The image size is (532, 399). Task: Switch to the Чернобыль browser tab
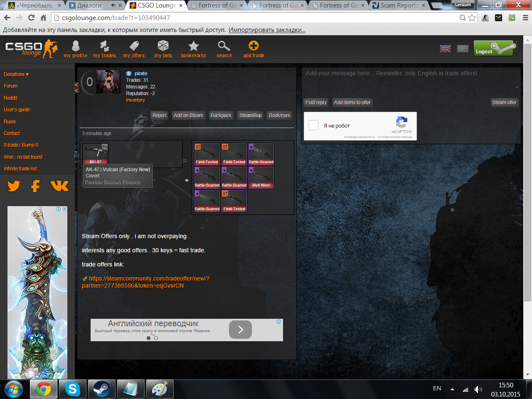(35, 5)
